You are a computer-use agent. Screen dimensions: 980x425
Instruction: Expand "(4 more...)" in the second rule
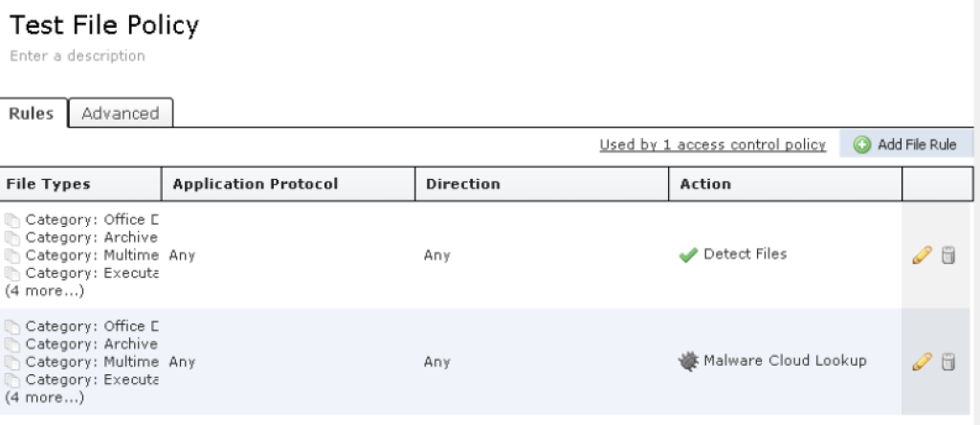[x=44, y=397]
